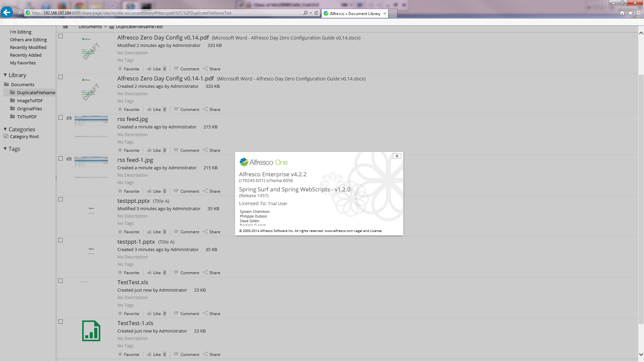The image size is (644, 362).
Task: Open address bar search dropdown arrow
Action: coord(311,13)
